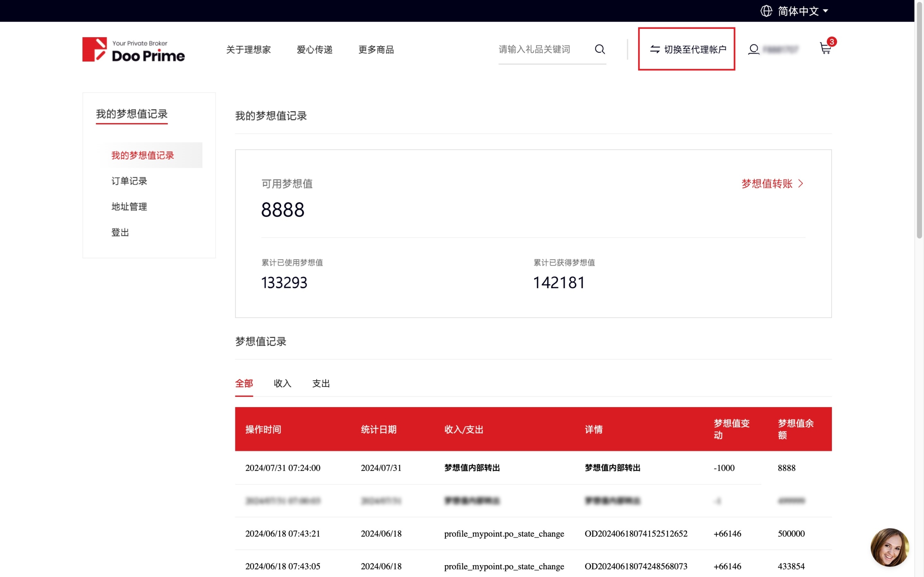Image resolution: width=924 pixels, height=577 pixels.
Task: Select the 全部 records tab
Action: point(244,383)
